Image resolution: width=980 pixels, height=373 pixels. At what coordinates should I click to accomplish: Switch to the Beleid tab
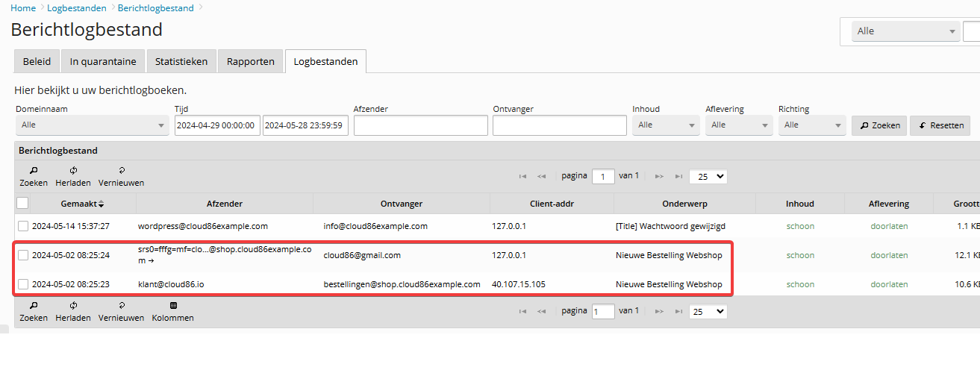[37, 61]
